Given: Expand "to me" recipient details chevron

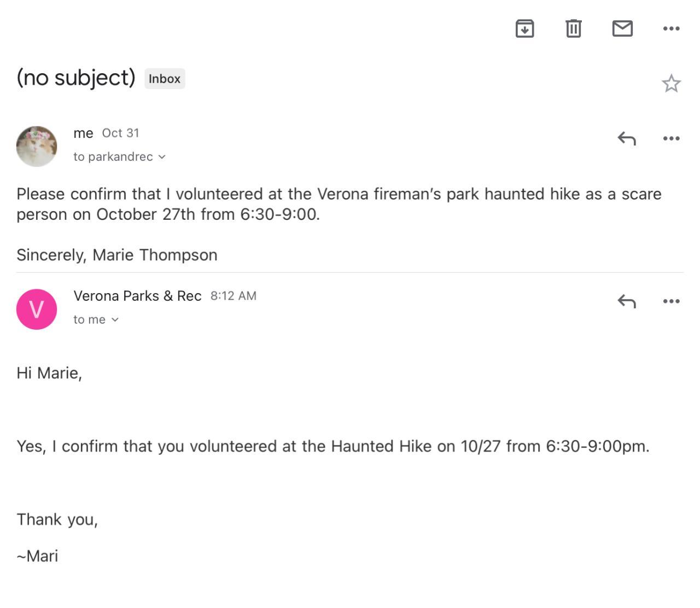Looking at the screenshot, I should (x=115, y=320).
